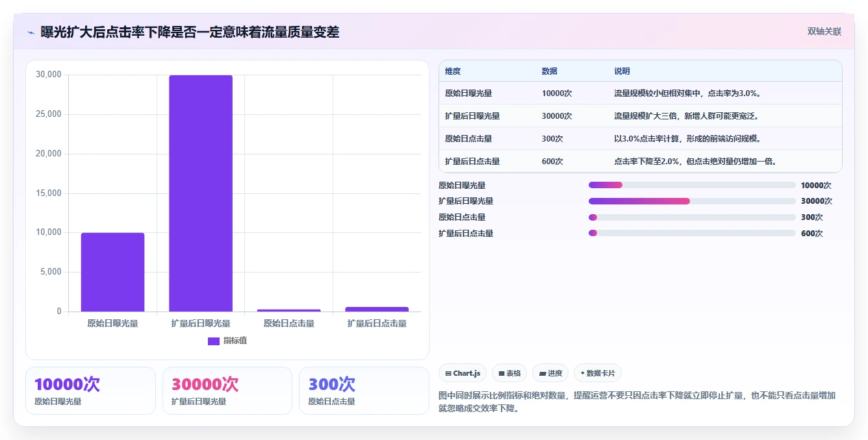The width and height of the screenshot is (868, 440).
Task: Select the 30000次 data card
Action: click(227, 391)
